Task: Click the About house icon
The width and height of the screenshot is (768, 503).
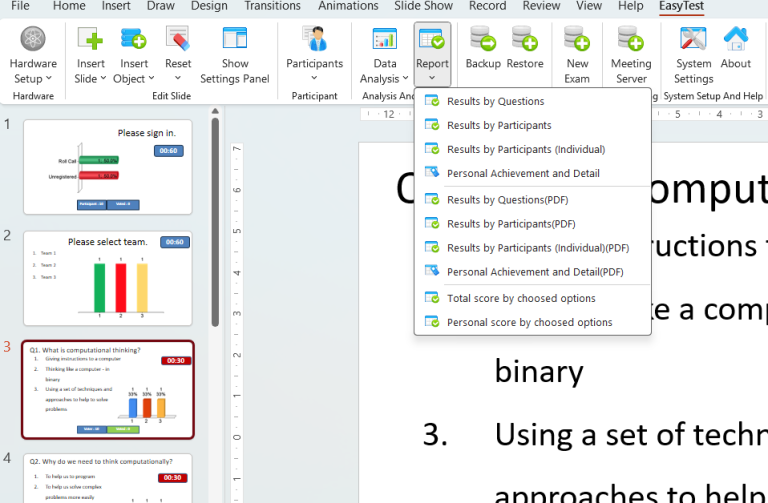Action: pyautogui.click(x=736, y=39)
